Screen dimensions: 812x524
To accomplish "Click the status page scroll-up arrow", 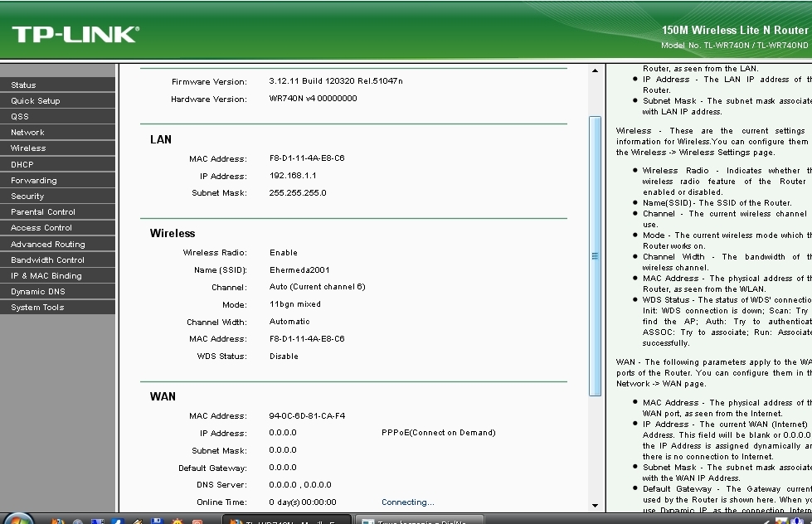I will [595, 70].
